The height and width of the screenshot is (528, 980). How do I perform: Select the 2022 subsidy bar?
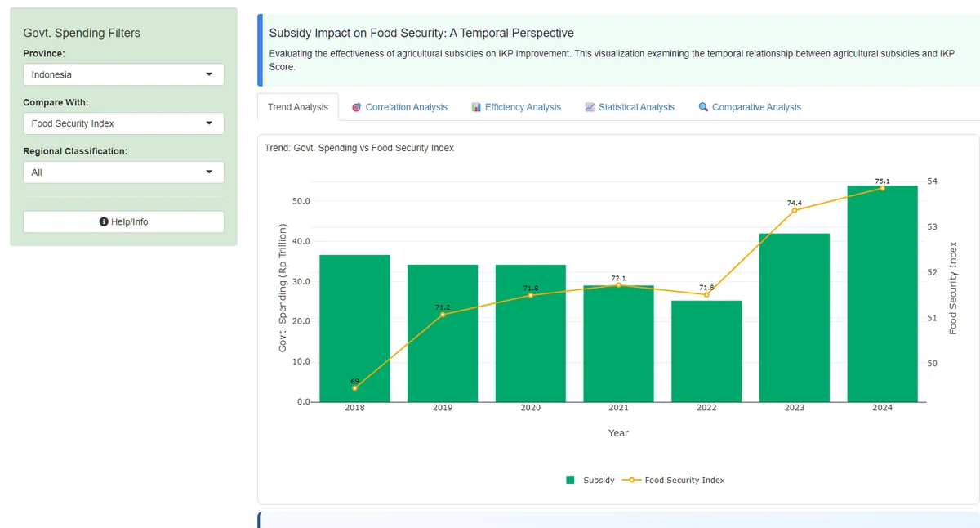click(706, 351)
